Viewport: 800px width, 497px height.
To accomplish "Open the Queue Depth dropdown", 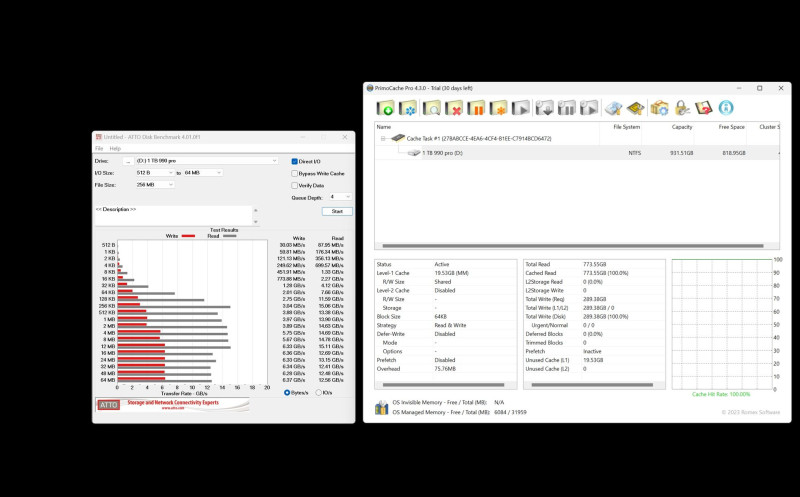I will (x=340, y=196).
